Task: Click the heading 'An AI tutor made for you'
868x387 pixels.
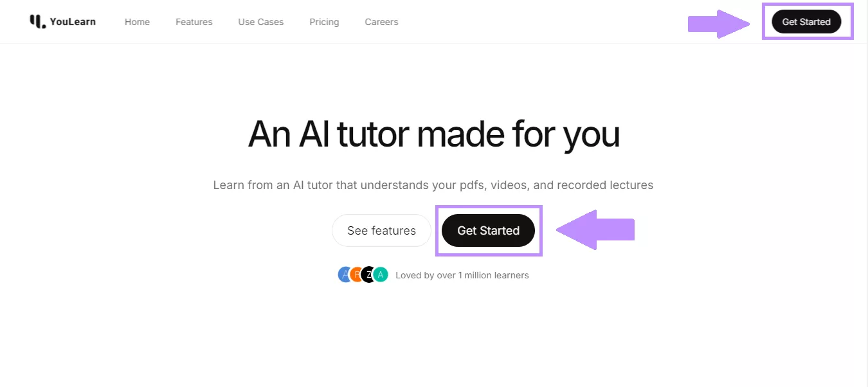Action: pos(433,134)
